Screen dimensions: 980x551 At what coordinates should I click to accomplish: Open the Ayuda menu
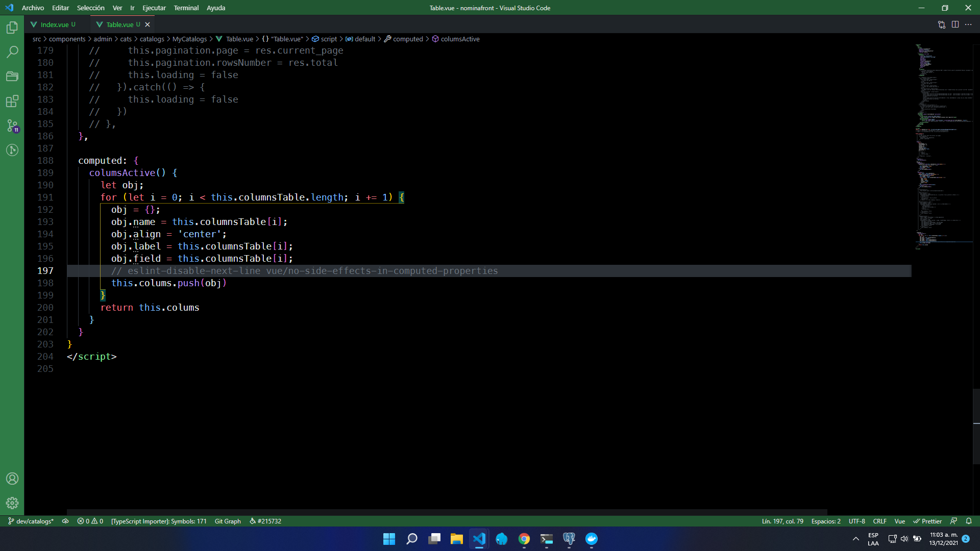coord(216,8)
